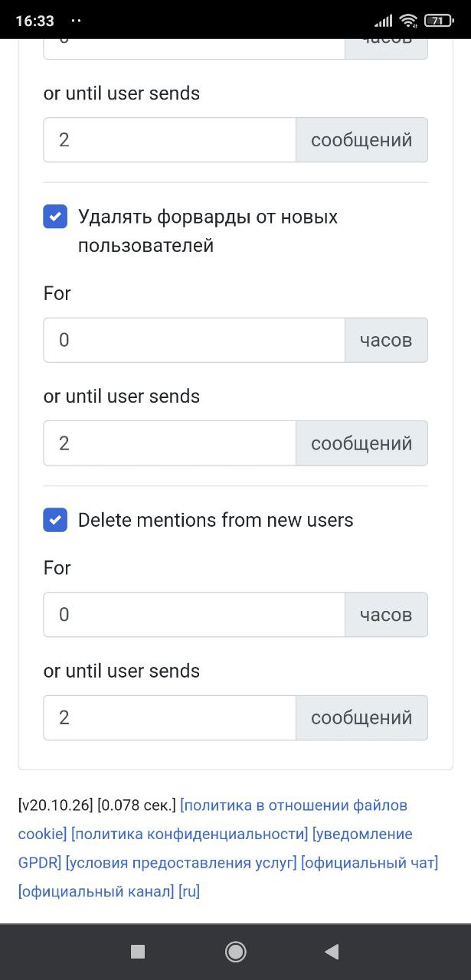Open "официальный канал" link
Image resolution: width=471 pixels, height=980 pixels.
pyautogui.click(x=96, y=892)
